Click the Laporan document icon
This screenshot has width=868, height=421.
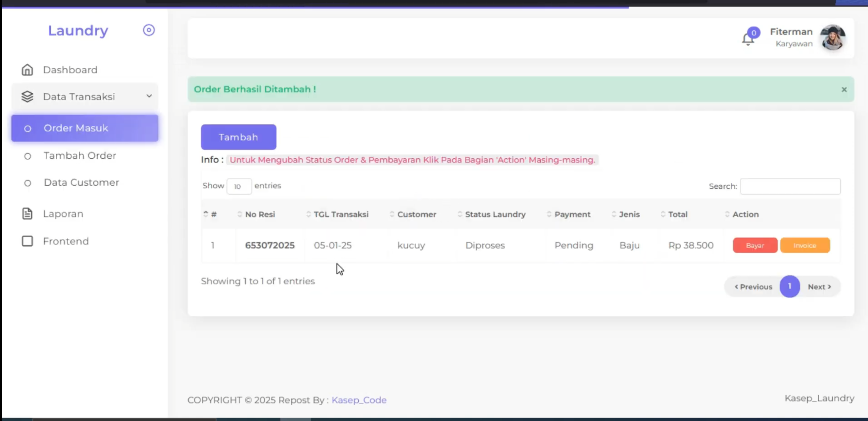[27, 214]
